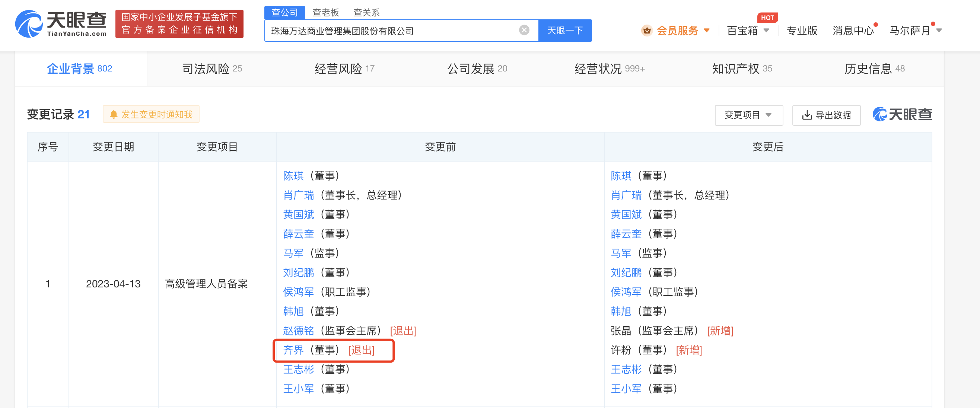This screenshot has width=980, height=408.
Task: Open 韩旭 link in 变更后 column
Action: point(621,312)
